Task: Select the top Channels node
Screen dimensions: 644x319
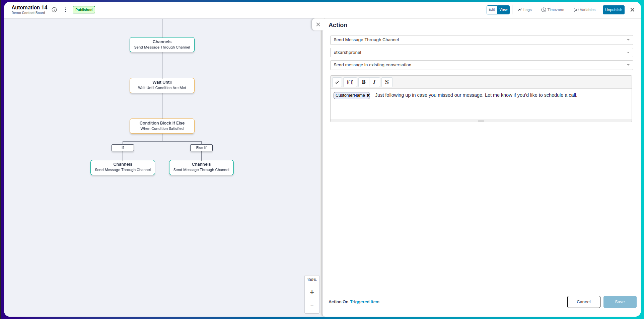Action: click(x=162, y=45)
